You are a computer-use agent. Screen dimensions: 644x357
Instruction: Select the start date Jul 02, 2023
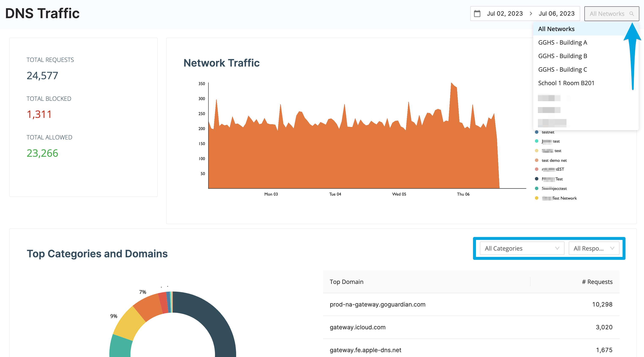[x=505, y=14]
